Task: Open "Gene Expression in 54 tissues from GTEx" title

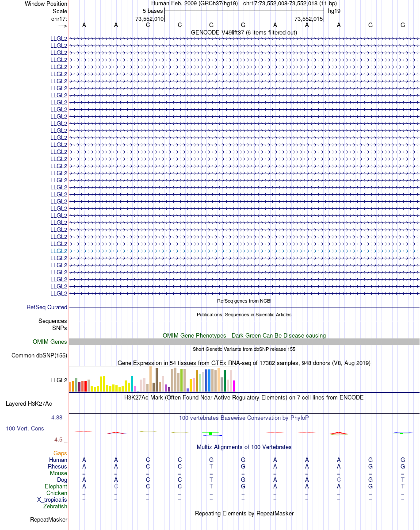Action: [244, 363]
